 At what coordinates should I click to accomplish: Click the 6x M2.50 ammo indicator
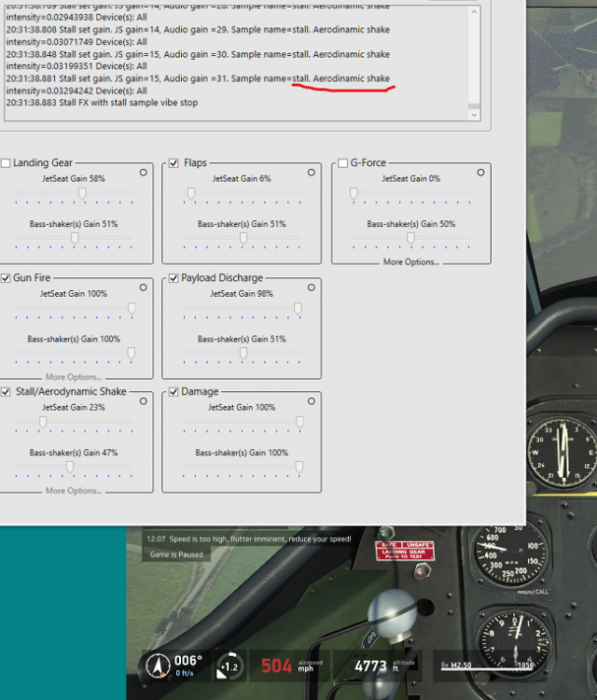point(487,665)
